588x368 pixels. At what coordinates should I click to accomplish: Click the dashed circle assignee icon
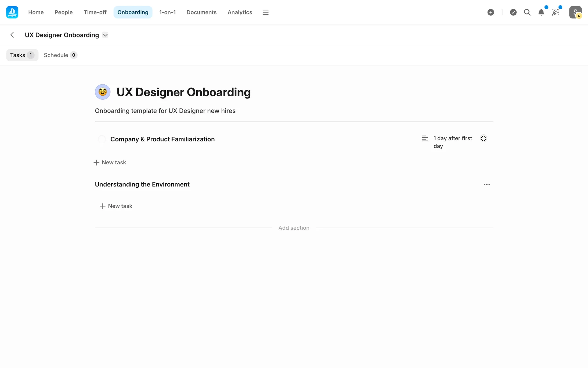point(483,139)
